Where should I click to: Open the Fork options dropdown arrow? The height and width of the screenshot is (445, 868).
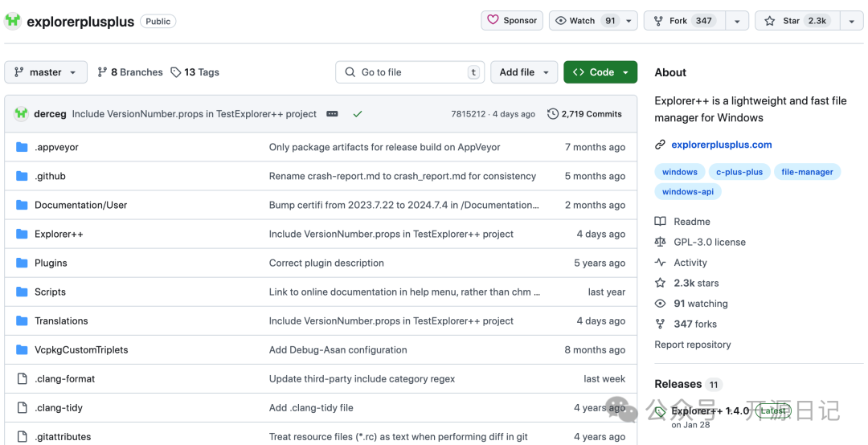click(737, 21)
